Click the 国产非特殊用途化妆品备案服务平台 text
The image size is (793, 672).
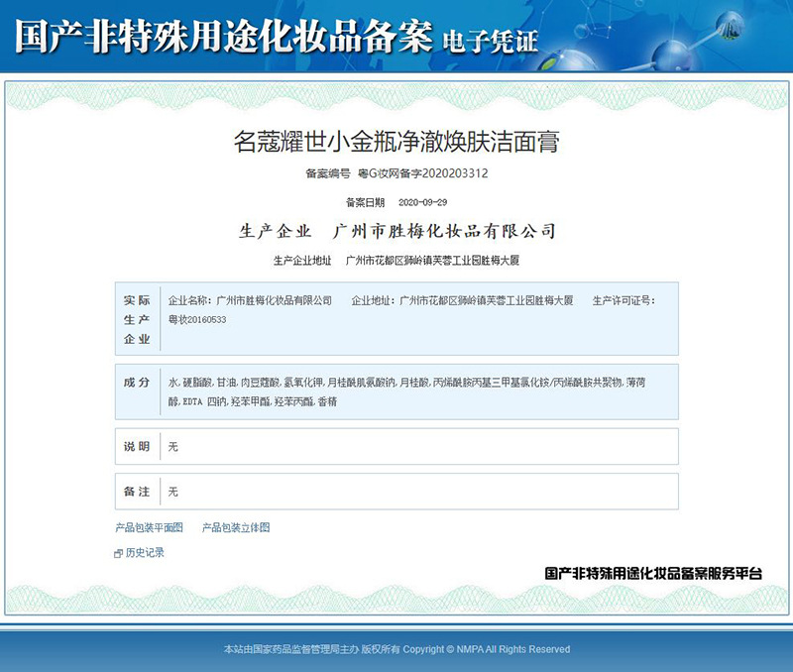[653, 573]
